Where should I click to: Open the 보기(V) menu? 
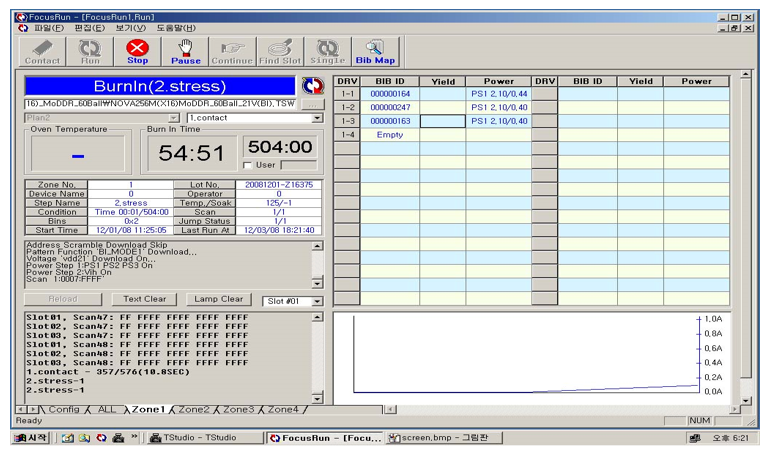tap(130, 28)
